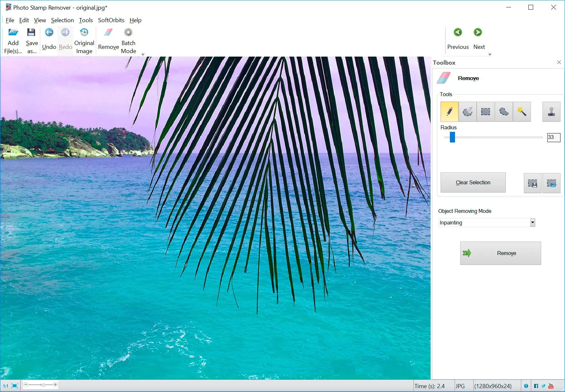
Task: Open the SoftOrbits menu
Action: coord(111,20)
